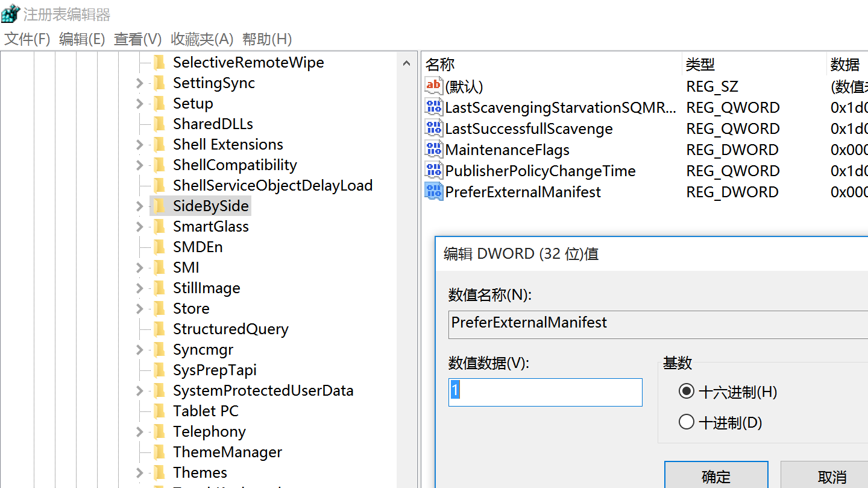Viewport: 868px width, 488px height.
Task: Click the tree pane scroll up arrow
Action: (407, 63)
